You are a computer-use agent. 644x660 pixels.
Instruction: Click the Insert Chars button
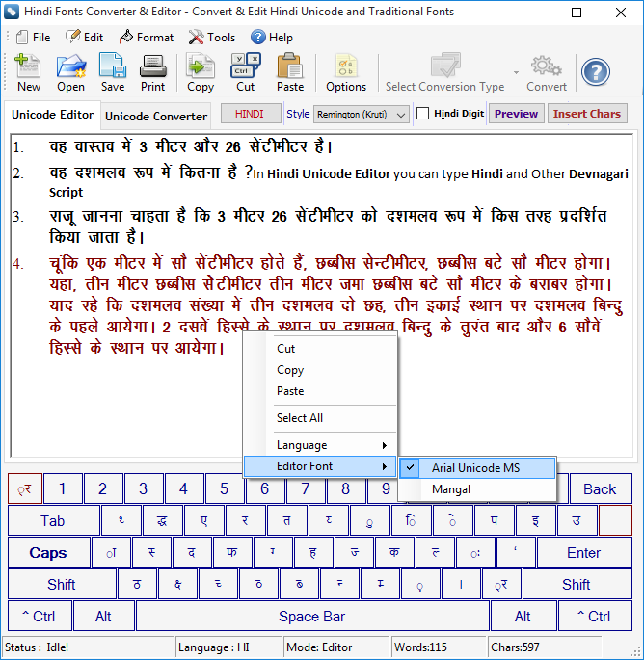587,114
